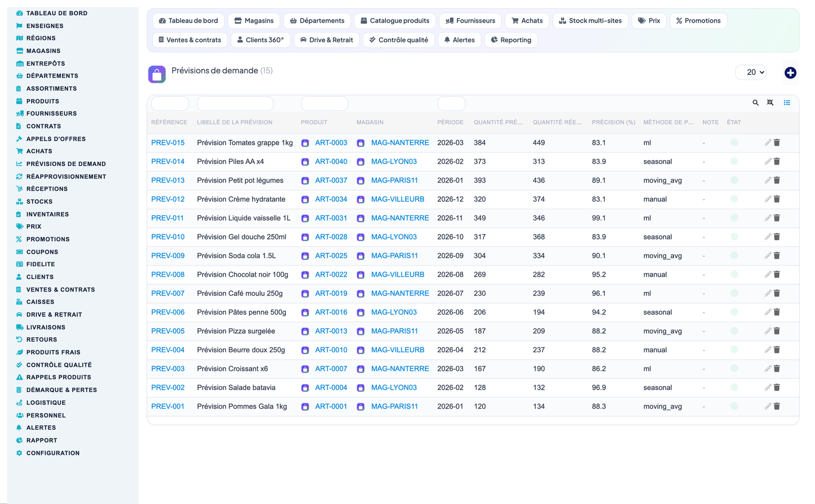This screenshot has width=815, height=504.
Task: Click the Libellé de la prévision filter field
Action: tap(235, 104)
